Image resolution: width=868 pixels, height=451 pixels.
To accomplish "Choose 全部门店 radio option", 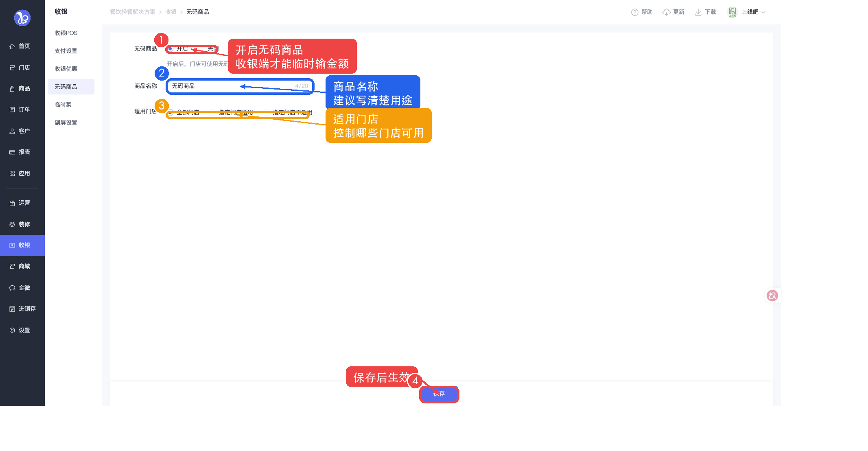I will click(x=171, y=113).
